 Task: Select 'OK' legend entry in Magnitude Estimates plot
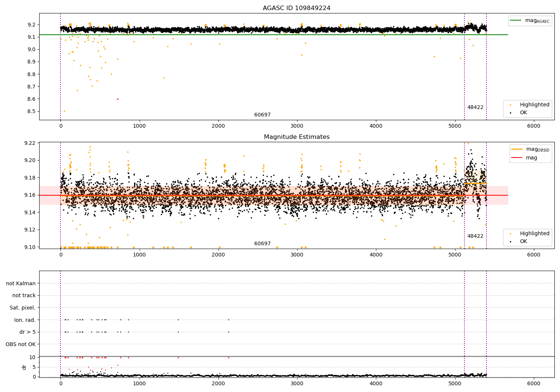pyautogui.click(x=523, y=241)
